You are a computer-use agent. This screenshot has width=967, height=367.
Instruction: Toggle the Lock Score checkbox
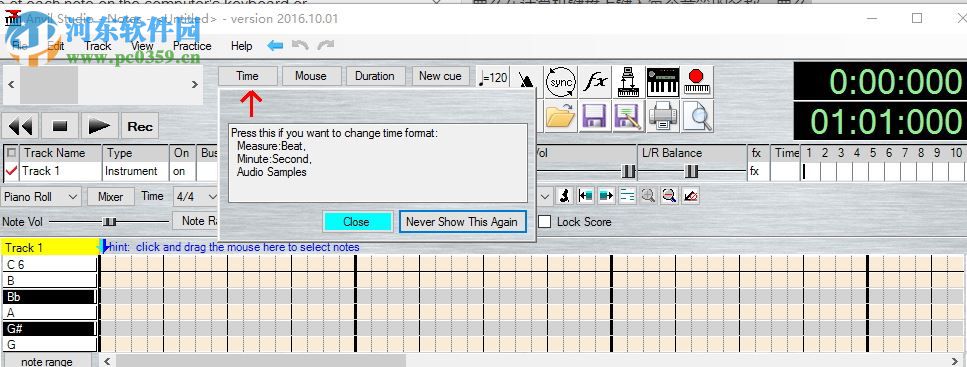click(545, 221)
